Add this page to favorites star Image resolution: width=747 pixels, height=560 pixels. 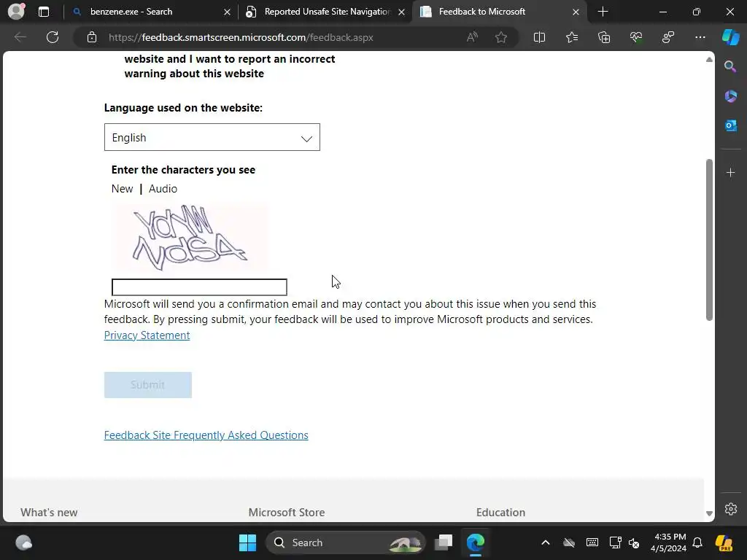pos(500,37)
